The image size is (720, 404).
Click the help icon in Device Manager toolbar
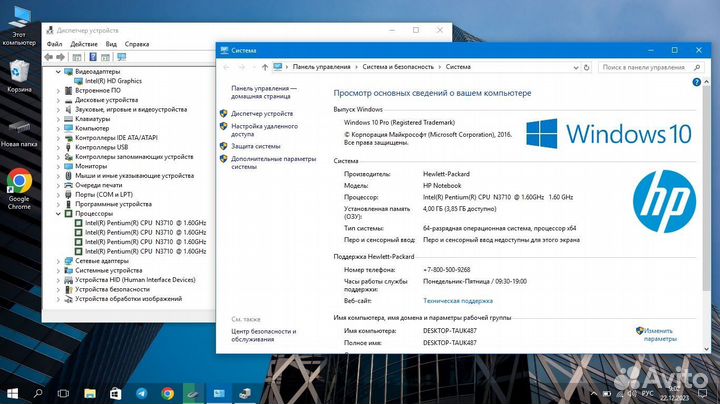point(93,57)
